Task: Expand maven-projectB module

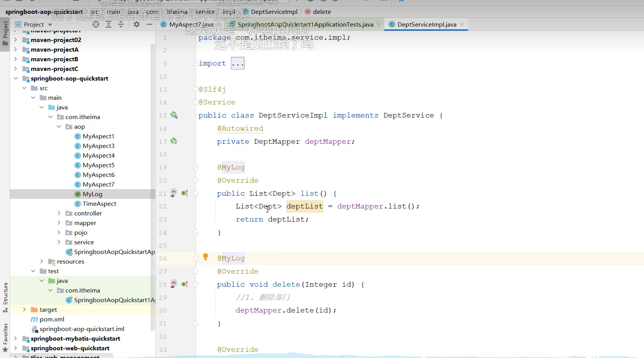Action: coord(15,59)
